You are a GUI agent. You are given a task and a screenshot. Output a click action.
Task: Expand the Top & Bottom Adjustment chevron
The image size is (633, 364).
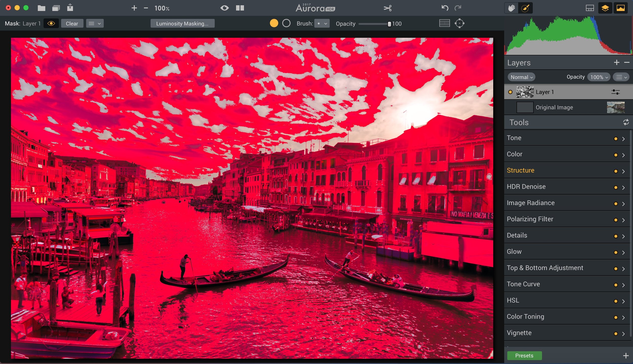[x=623, y=269]
